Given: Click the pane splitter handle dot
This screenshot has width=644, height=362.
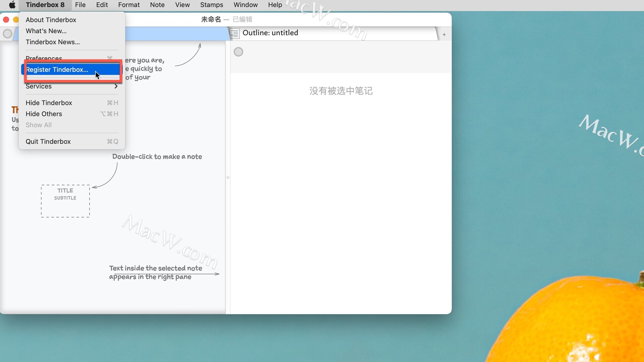Looking at the screenshot, I should 228,177.
